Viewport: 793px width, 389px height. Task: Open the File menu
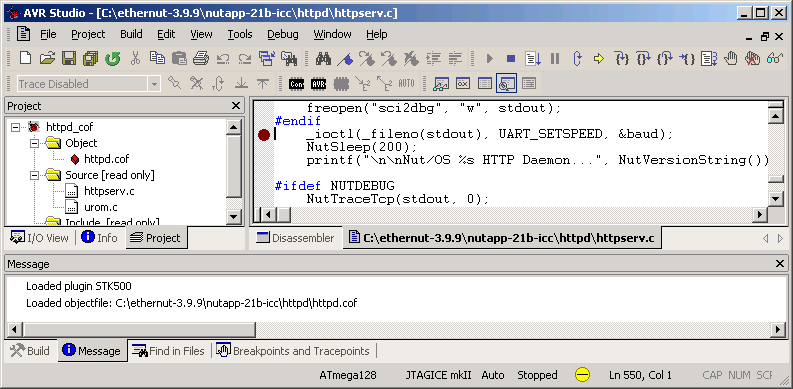coord(48,34)
